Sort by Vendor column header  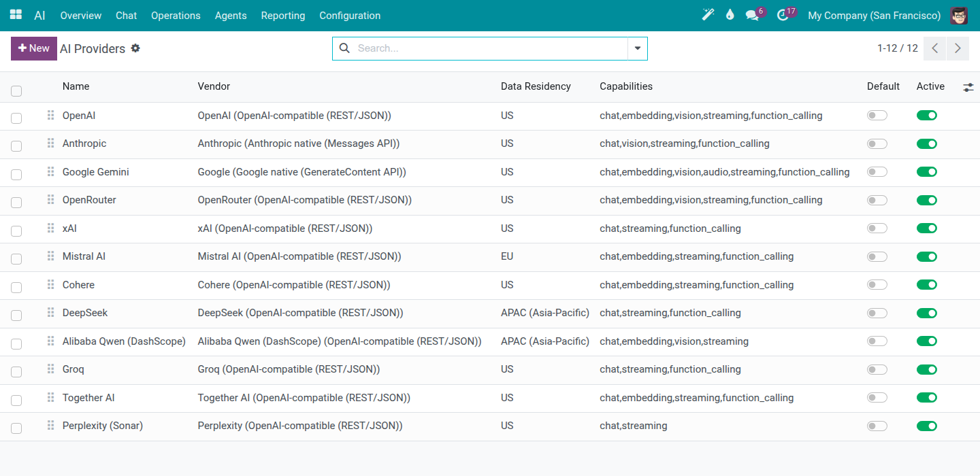coord(214,86)
